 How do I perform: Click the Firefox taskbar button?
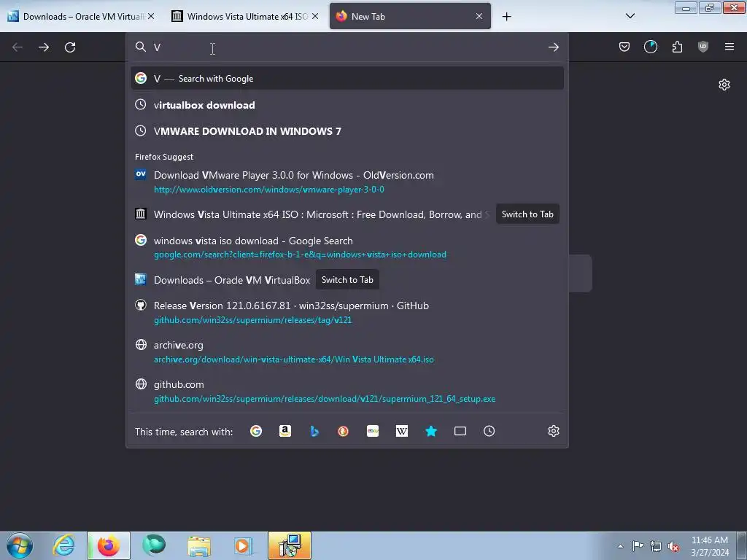[x=109, y=545]
